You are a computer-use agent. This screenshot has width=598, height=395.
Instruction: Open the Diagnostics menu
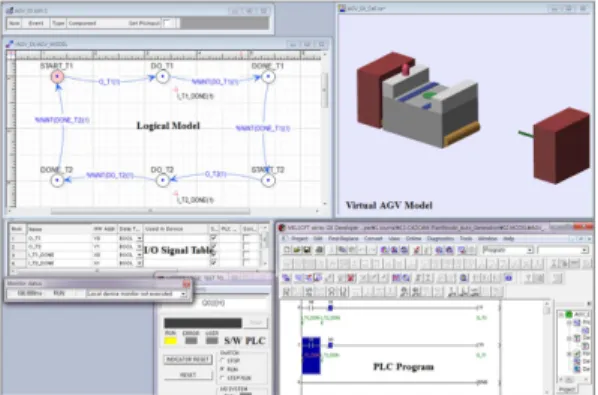(440, 239)
